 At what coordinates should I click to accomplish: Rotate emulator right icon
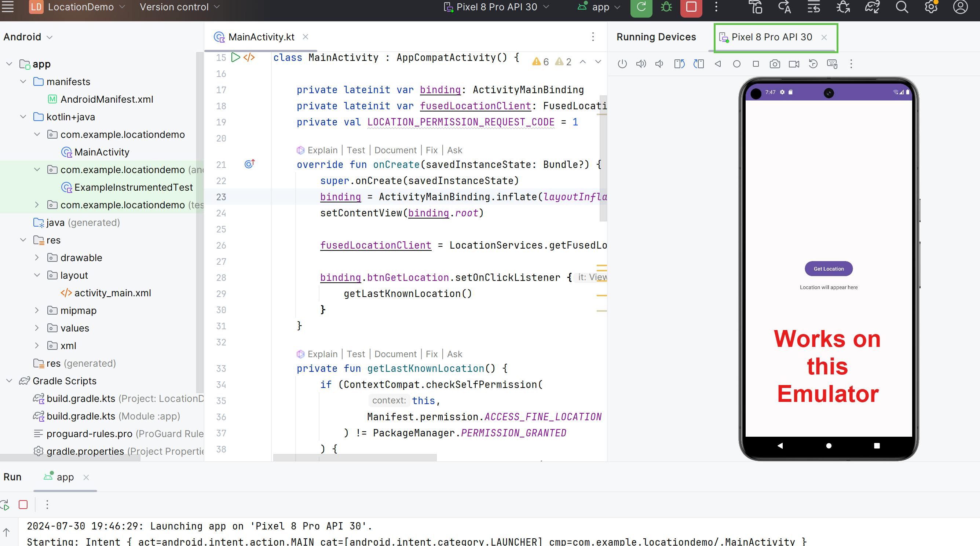click(698, 64)
